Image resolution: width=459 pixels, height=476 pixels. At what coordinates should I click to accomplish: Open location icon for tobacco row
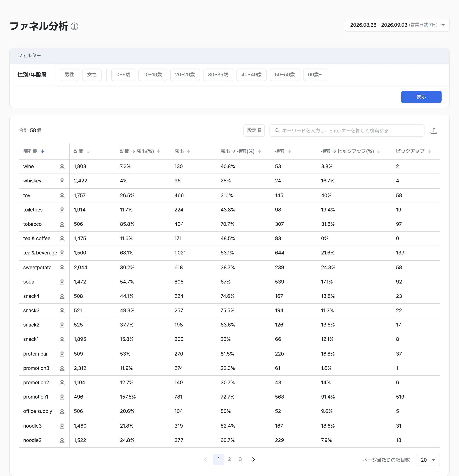coord(62,224)
